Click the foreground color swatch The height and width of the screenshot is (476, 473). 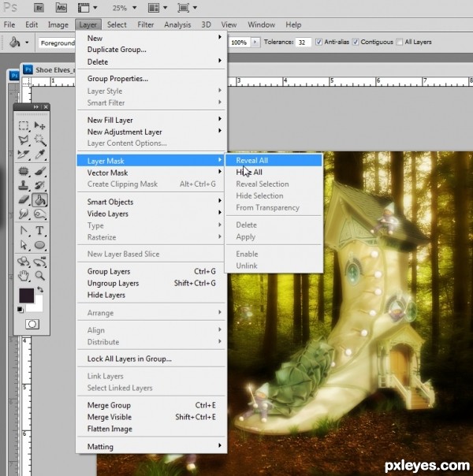[x=27, y=296]
